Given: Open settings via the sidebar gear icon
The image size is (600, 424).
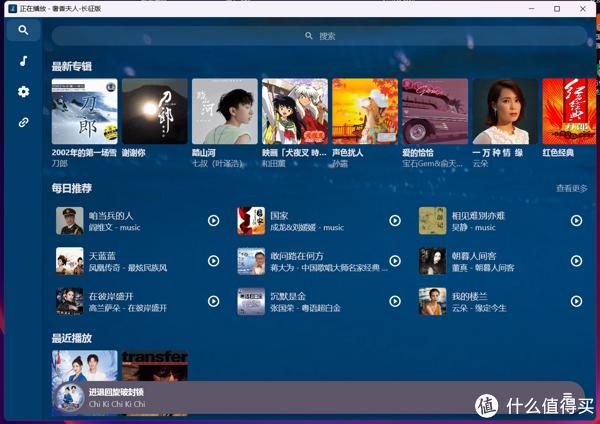Looking at the screenshot, I should [23, 92].
